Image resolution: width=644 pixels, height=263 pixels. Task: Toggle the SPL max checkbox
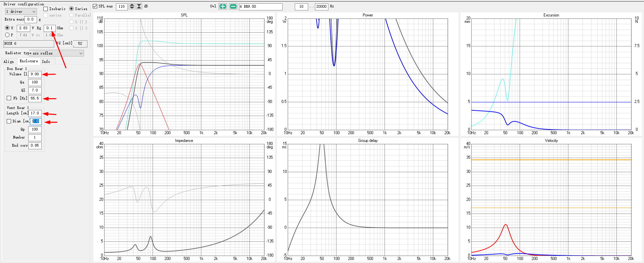point(95,6)
